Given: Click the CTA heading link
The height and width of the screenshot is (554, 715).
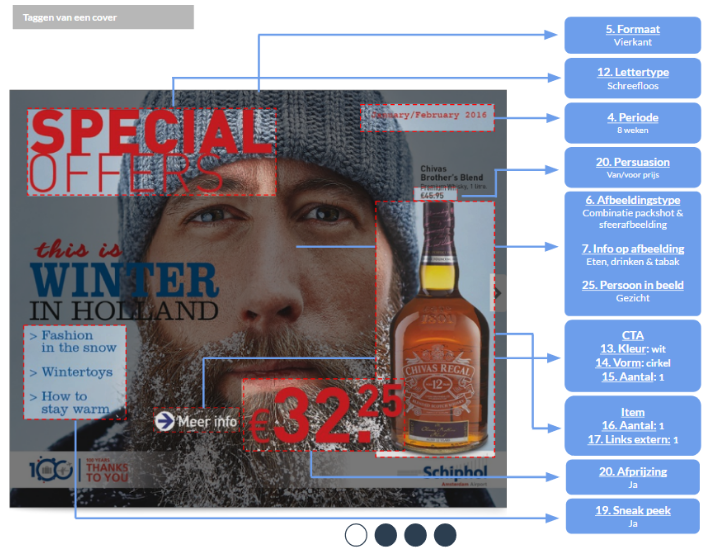Looking at the screenshot, I should [632, 336].
